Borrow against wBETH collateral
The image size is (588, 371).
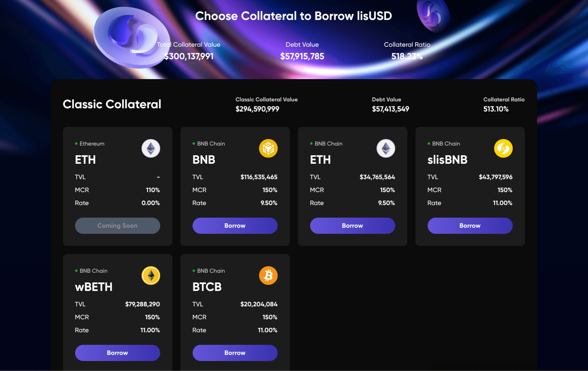coord(117,353)
